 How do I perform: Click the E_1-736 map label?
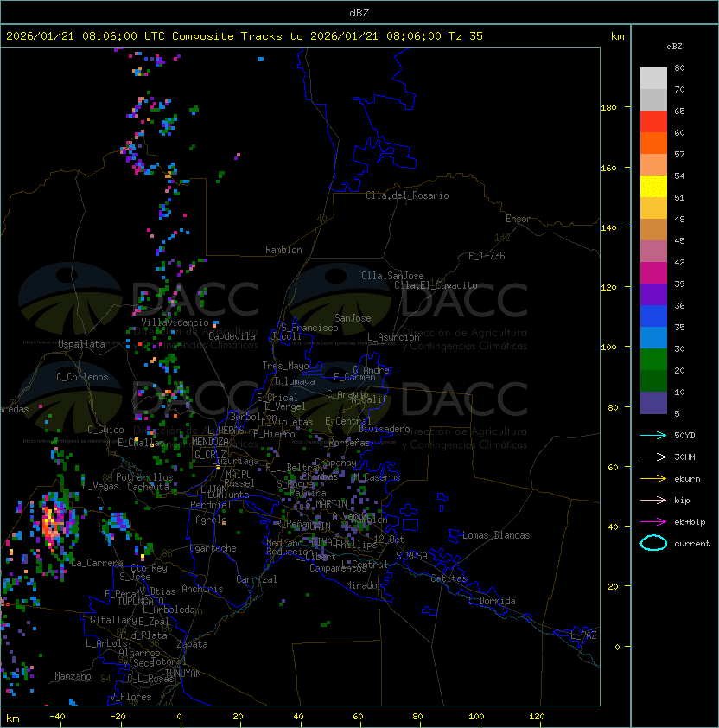tap(487, 256)
